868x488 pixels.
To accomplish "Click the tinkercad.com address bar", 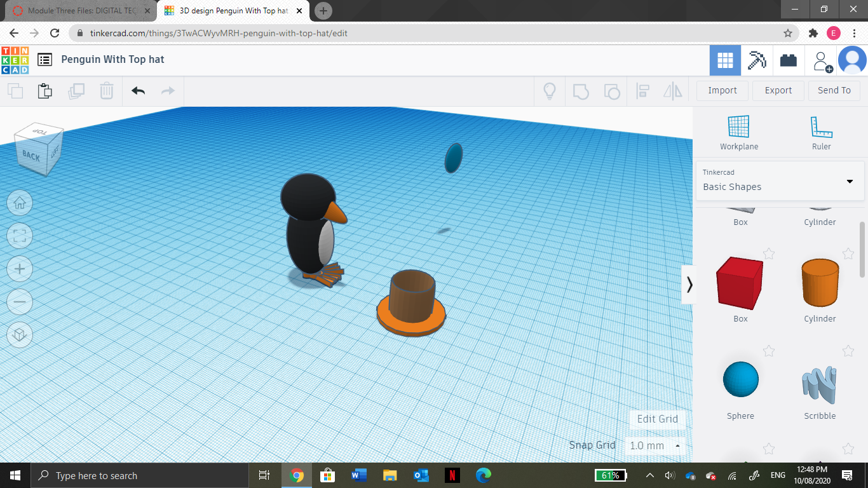I will click(x=432, y=33).
